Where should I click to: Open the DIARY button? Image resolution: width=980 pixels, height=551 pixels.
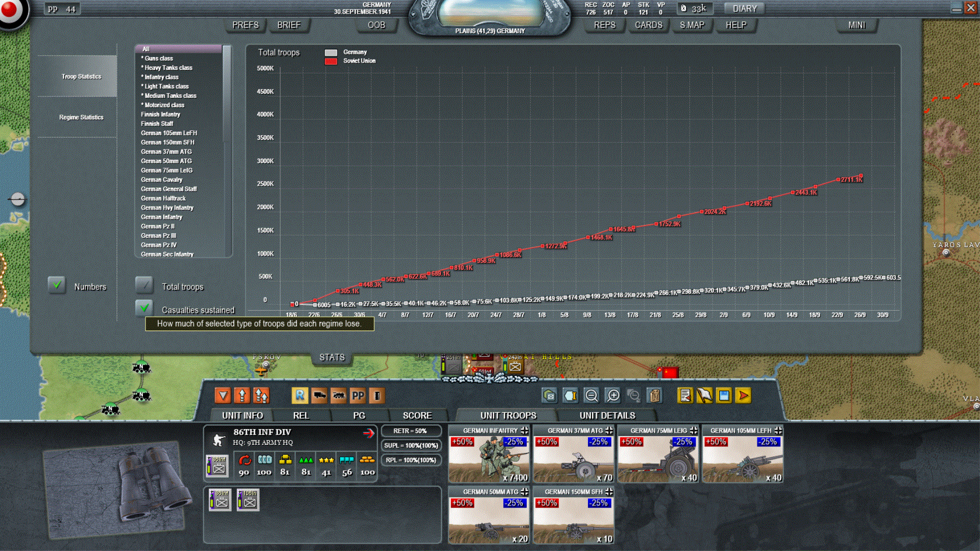tap(744, 9)
